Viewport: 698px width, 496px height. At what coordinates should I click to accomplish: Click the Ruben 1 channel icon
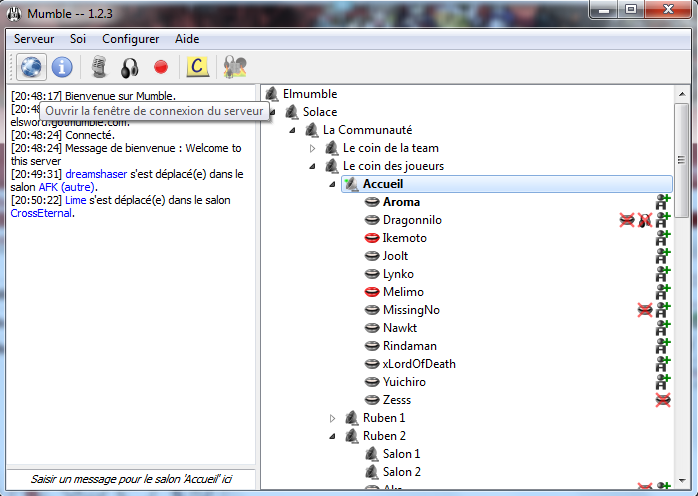coord(352,418)
